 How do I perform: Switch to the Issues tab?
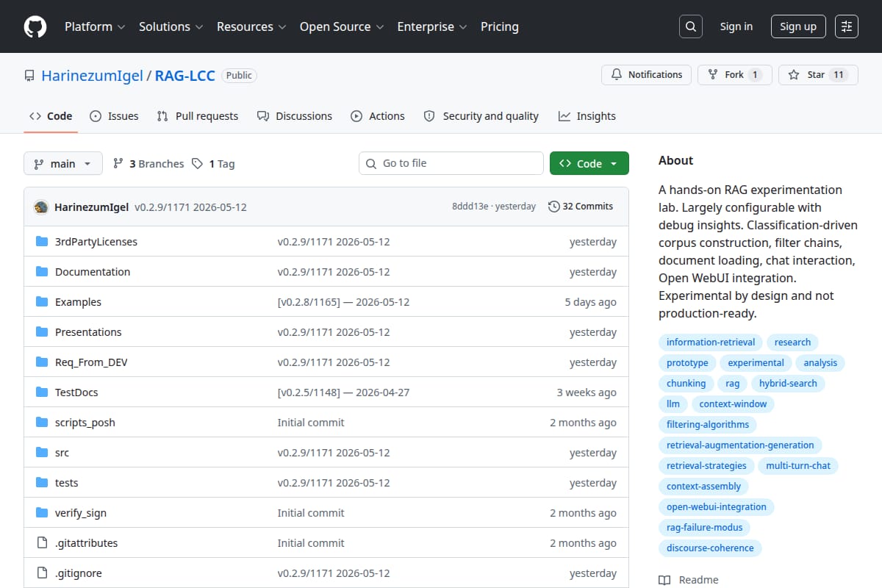coord(114,116)
